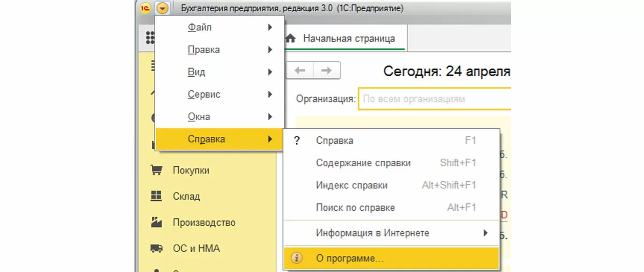Click the back navigation arrow button

(x=300, y=70)
